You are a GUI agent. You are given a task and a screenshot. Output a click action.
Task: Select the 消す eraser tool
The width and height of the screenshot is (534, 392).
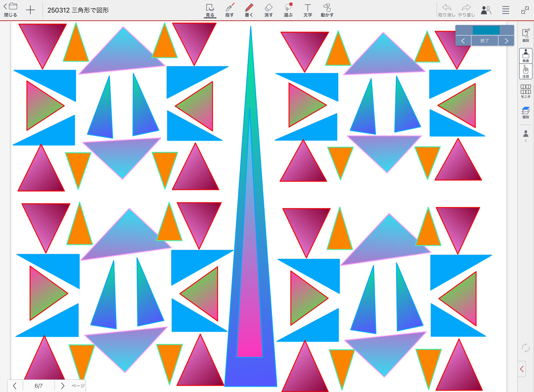(268, 10)
